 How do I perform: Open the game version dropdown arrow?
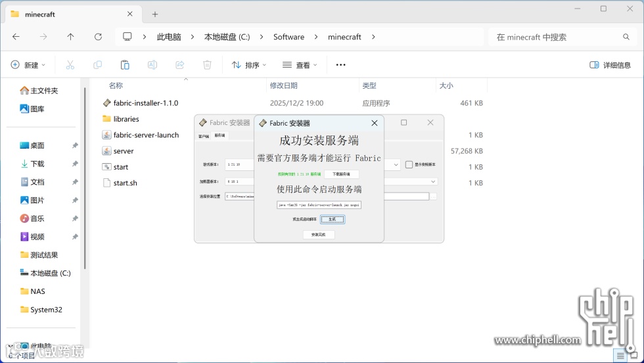pyautogui.click(x=396, y=164)
